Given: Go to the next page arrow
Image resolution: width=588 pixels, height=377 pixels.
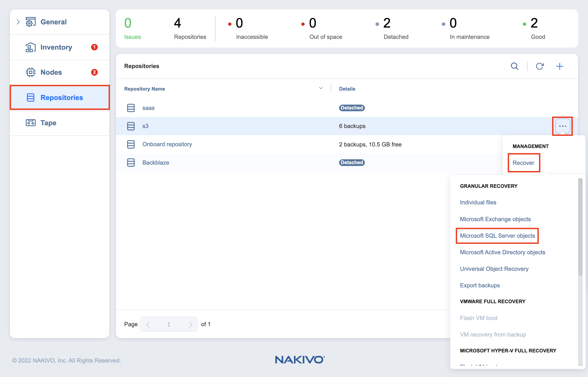Looking at the screenshot, I should tap(190, 325).
